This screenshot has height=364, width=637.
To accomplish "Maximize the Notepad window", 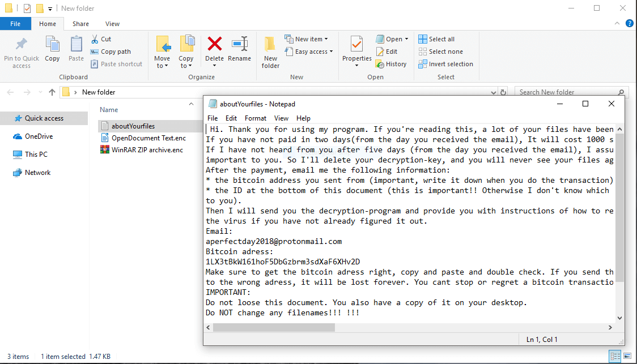I will (585, 104).
